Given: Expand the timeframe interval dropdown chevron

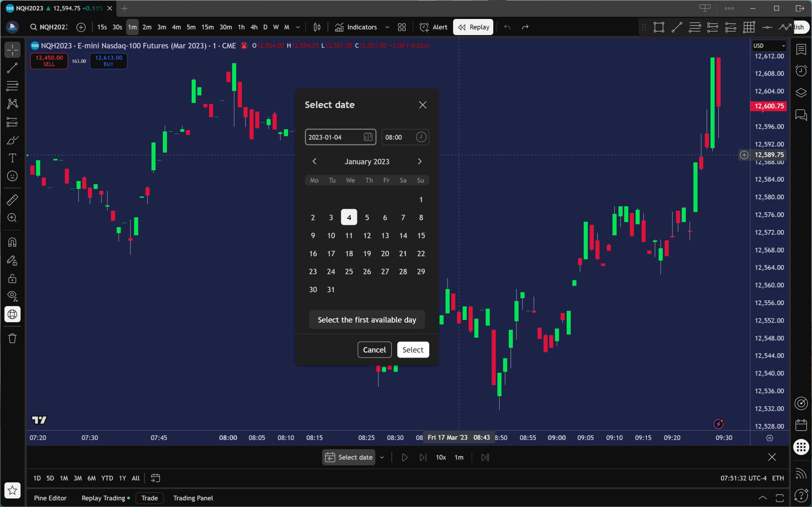Looking at the screenshot, I should [x=298, y=27].
